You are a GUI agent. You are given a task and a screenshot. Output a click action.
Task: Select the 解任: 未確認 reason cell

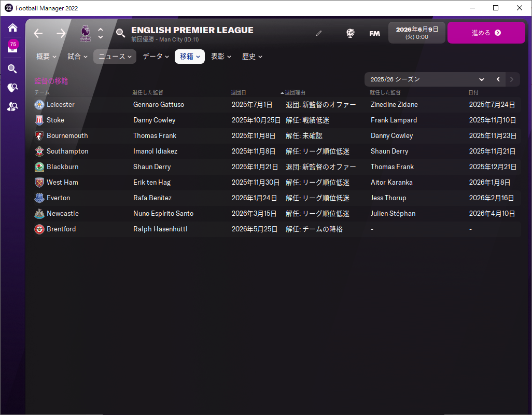coord(304,136)
